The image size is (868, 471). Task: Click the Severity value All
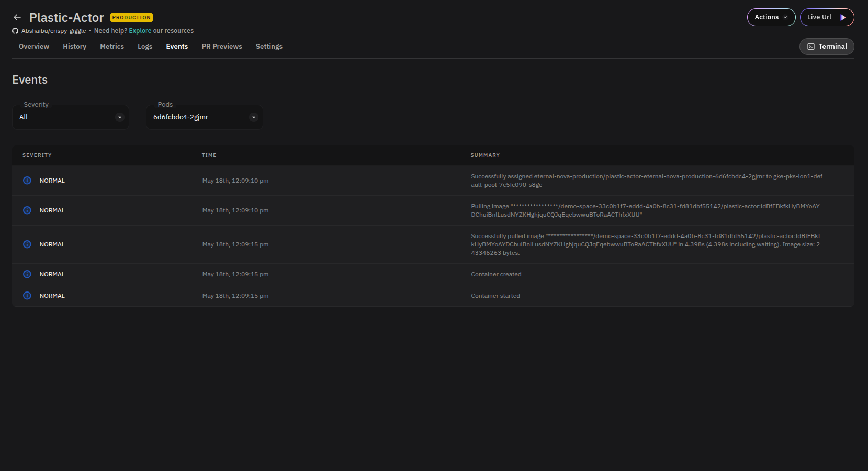click(x=24, y=117)
